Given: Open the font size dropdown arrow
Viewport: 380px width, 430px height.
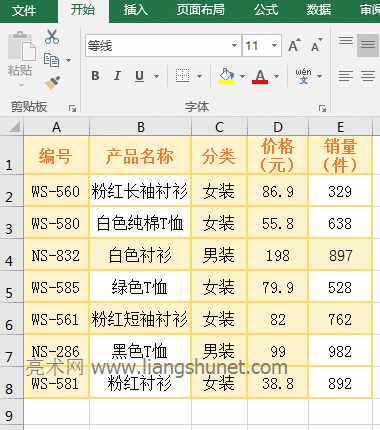Looking at the screenshot, I should pyautogui.click(x=274, y=45).
